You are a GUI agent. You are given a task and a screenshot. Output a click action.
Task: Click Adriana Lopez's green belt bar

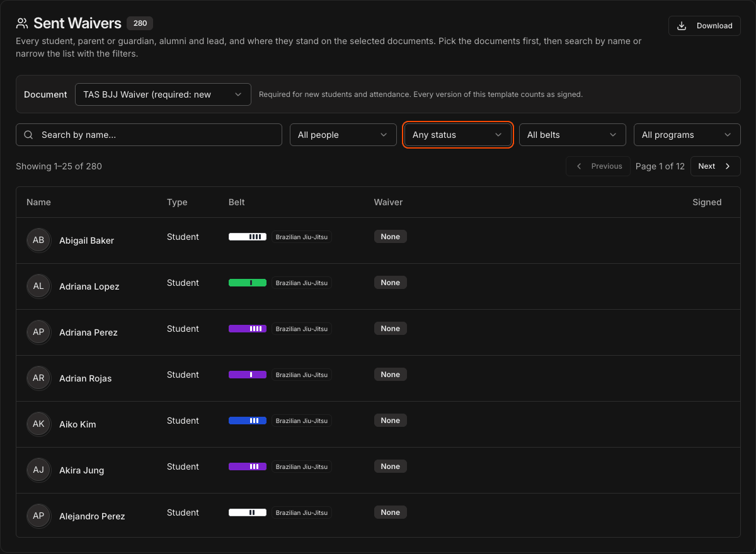[x=248, y=283]
